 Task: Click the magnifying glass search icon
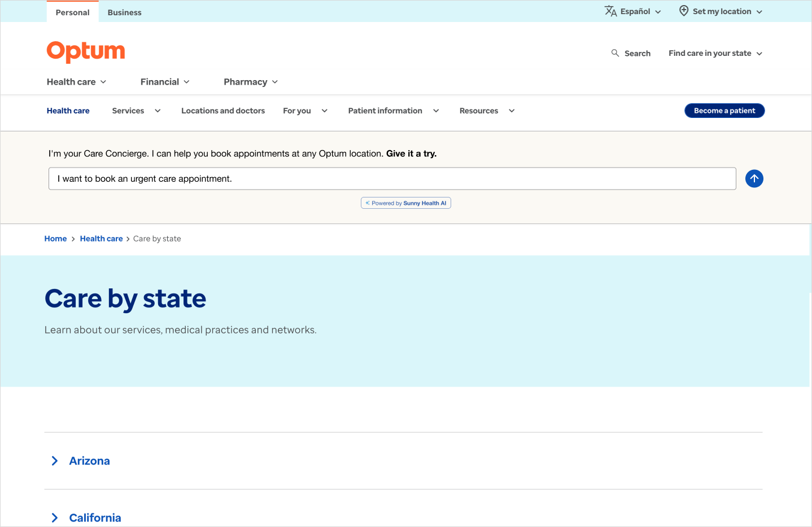point(615,53)
